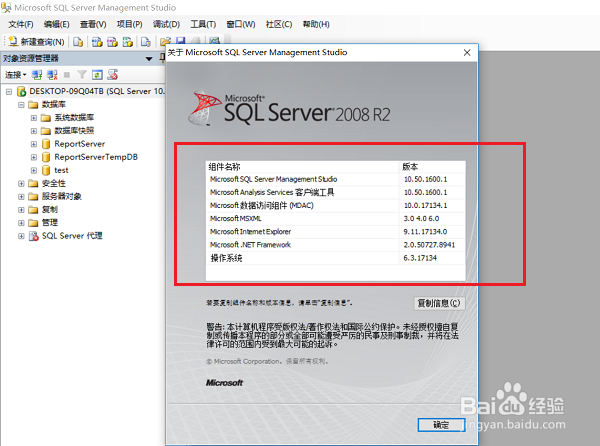Viewport: 600px width, 446px height.
Task: Click the 确定 button in About dialog
Action: coord(441,425)
